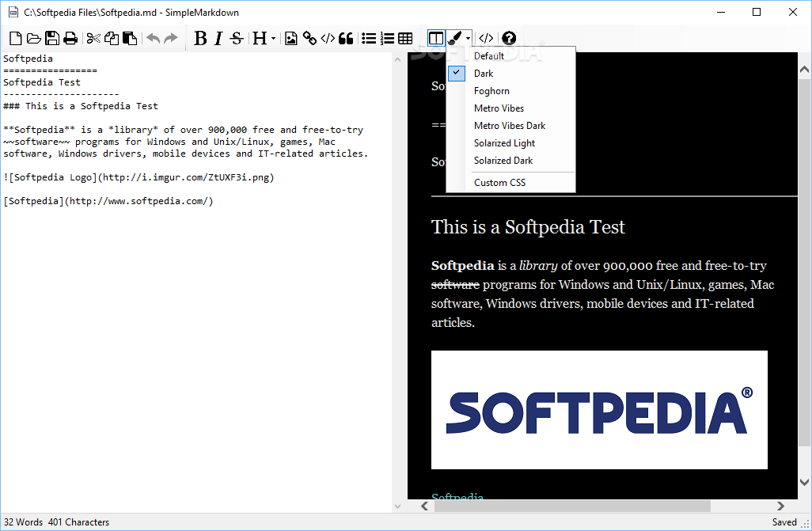View HTML source with code brackets icon
The width and height of the screenshot is (812, 531).
click(486, 38)
